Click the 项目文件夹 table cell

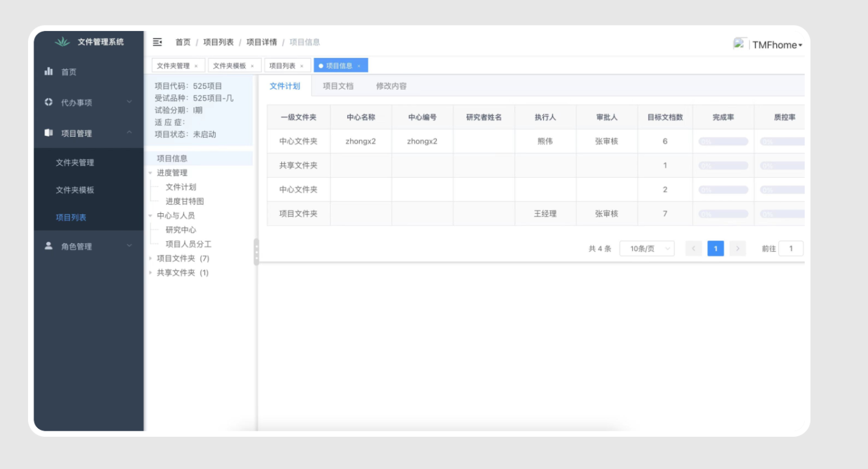pyautogui.click(x=298, y=214)
